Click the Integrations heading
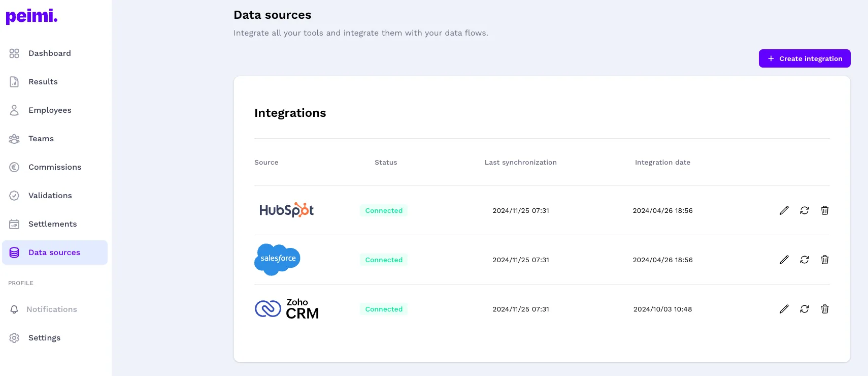This screenshot has height=376, width=868. (290, 113)
